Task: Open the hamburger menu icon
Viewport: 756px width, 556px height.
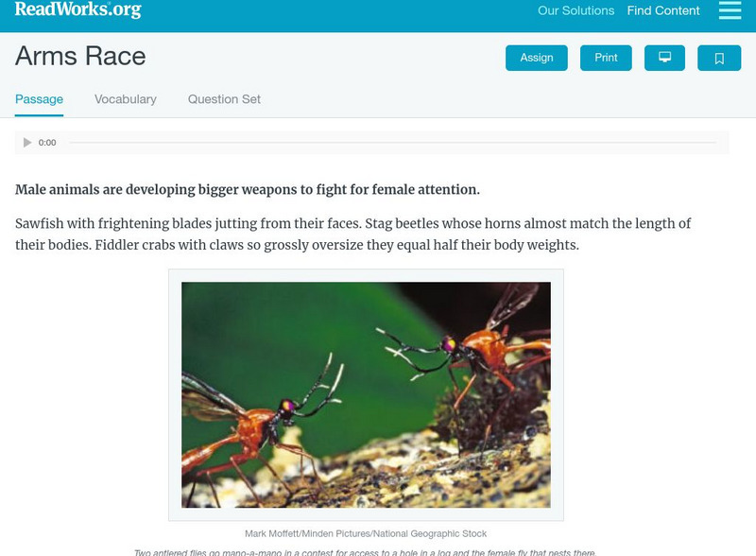Action: click(x=730, y=10)
